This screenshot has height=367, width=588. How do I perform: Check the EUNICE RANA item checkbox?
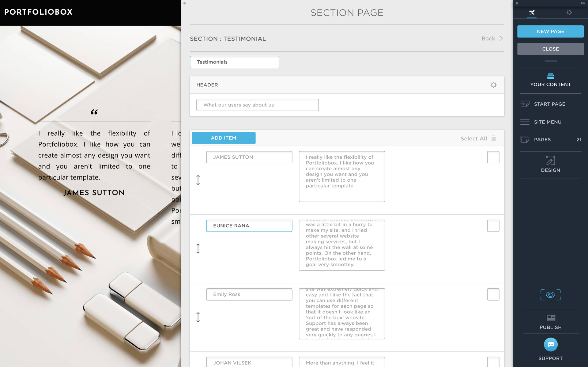click(x=493, y=226)
